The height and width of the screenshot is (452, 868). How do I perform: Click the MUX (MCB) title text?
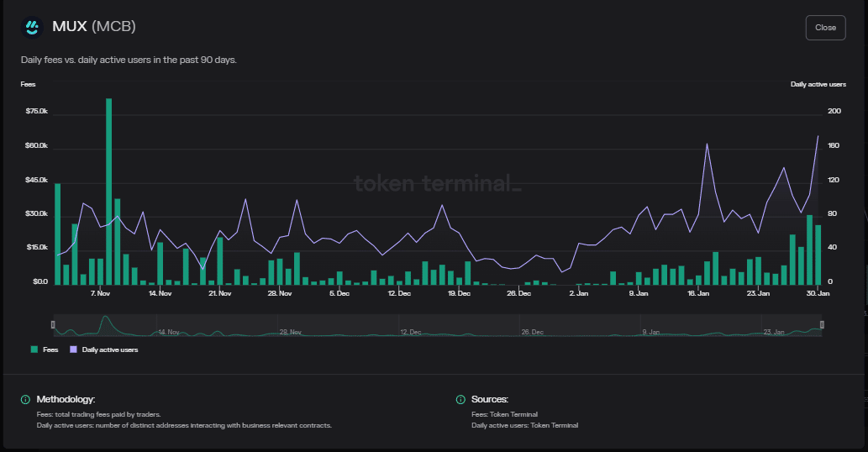click(x=94, y=27)
